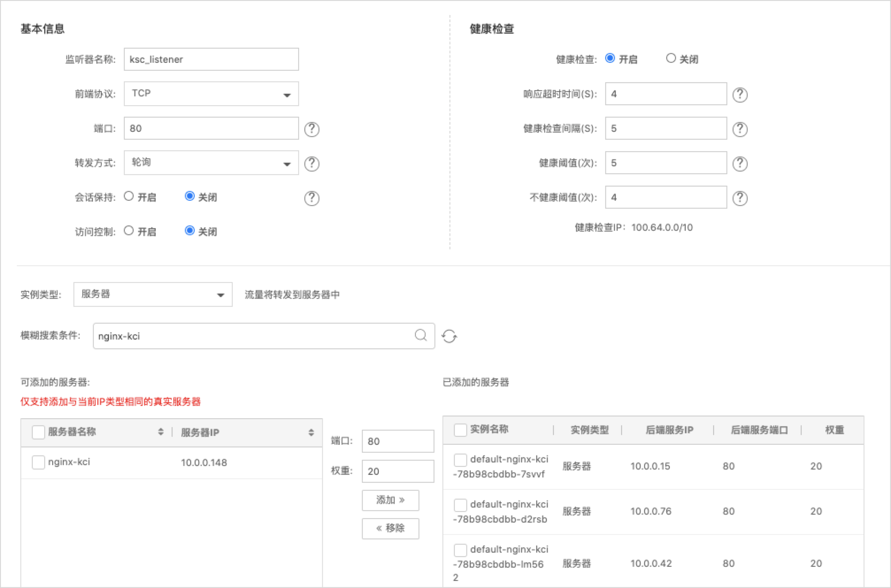Click magnifier search icon in fuzzy search box
891x588 pixels.
[x=421, y=336]
